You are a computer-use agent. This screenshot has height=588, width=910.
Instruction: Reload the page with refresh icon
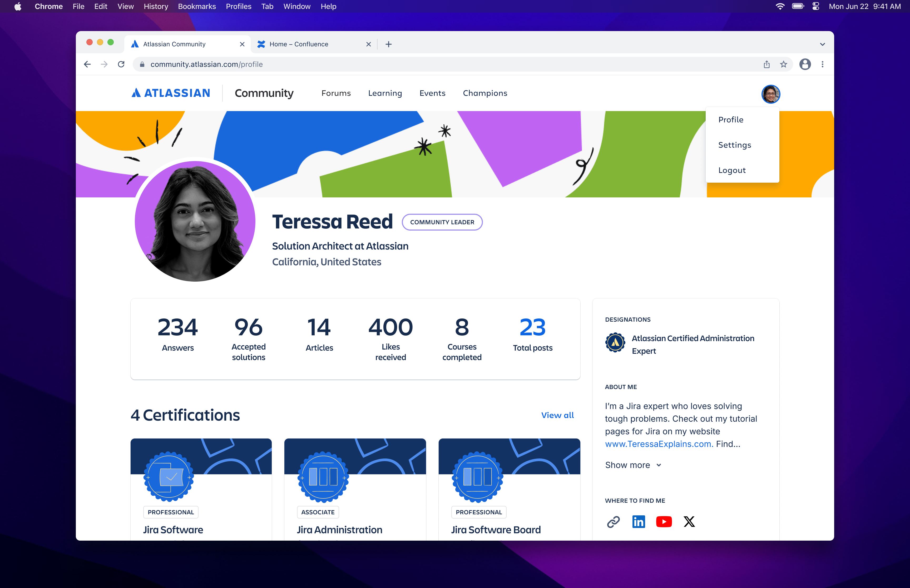(121, 64)
